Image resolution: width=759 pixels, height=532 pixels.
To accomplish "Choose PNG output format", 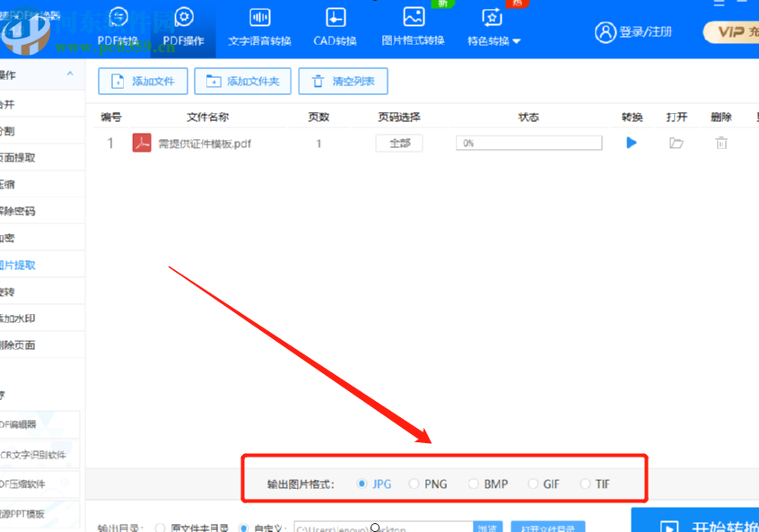I will (x=415, y=484).
